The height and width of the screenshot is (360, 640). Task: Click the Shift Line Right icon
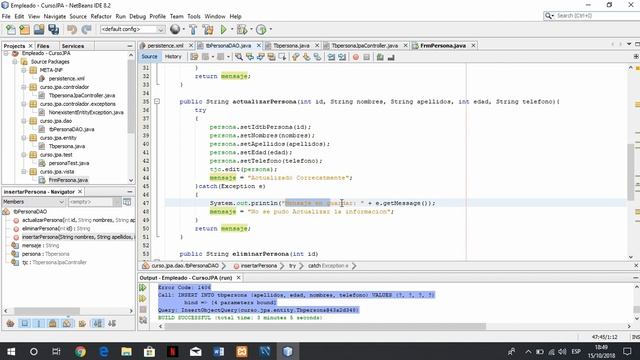click(342, 57)
